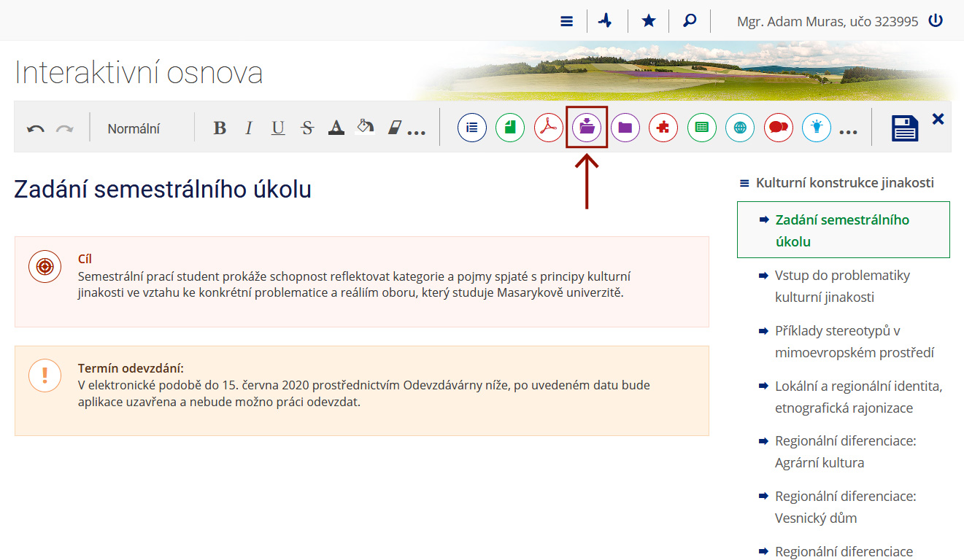
Task: Click the paragraph starting 'V elektronické podobě'
Action: tap(363, 394)
